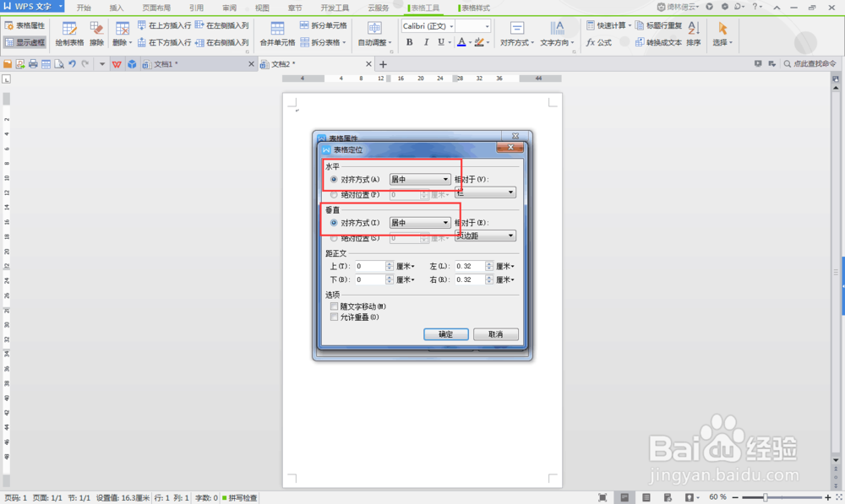Apply the blue font color swatch
Image resolution: width=845 pixels, height=504 pixels.
(461, 42)
